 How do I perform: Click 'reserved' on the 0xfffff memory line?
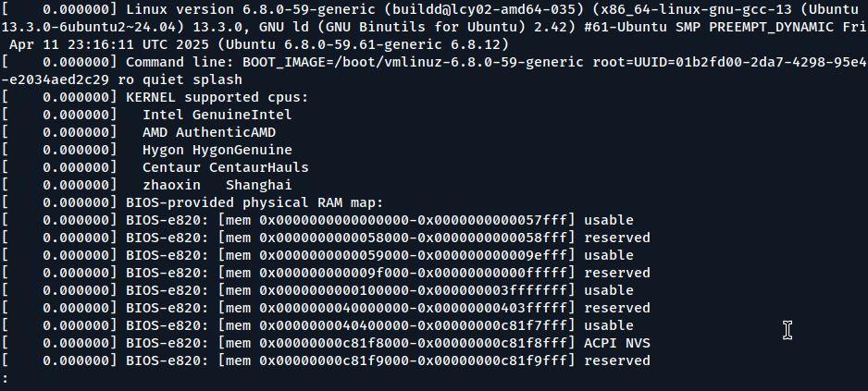(617, 273)
